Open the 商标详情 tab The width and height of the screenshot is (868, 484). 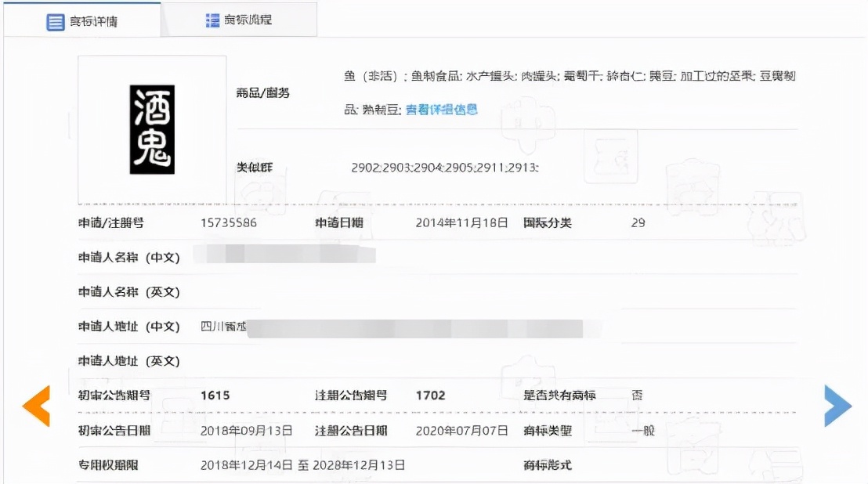coord(82,20)
